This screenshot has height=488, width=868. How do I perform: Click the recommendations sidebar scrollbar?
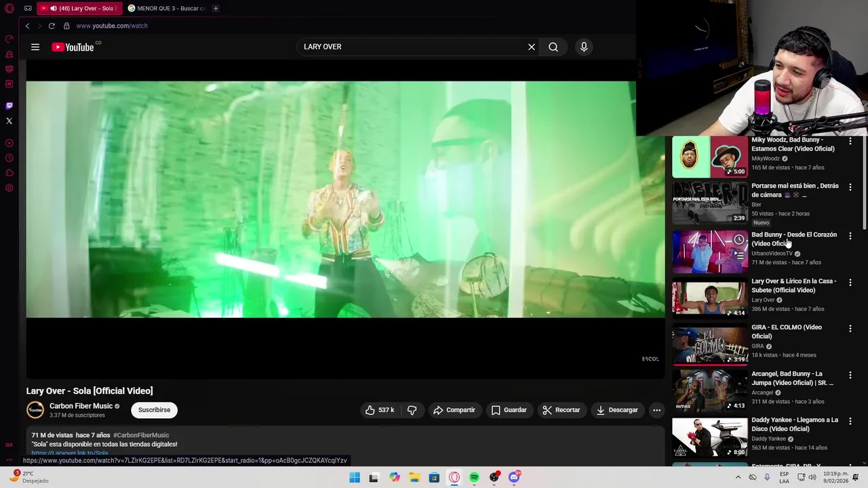(864, 183)
